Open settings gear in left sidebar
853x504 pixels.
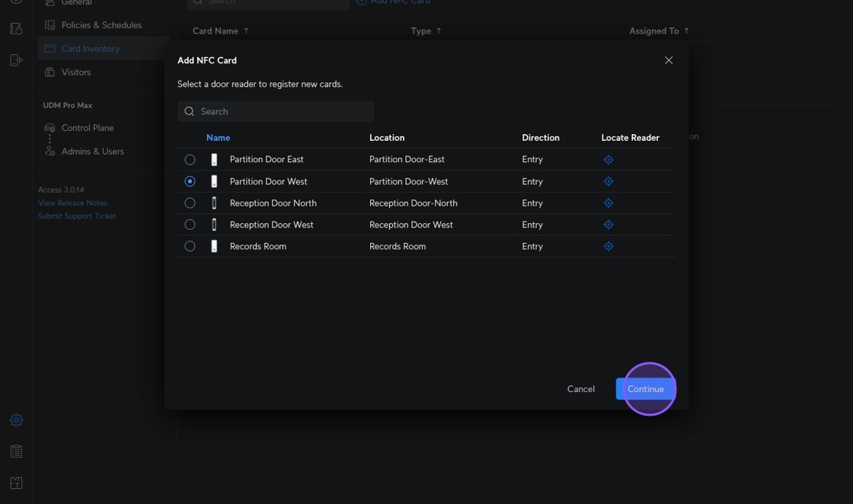point(16,420)
